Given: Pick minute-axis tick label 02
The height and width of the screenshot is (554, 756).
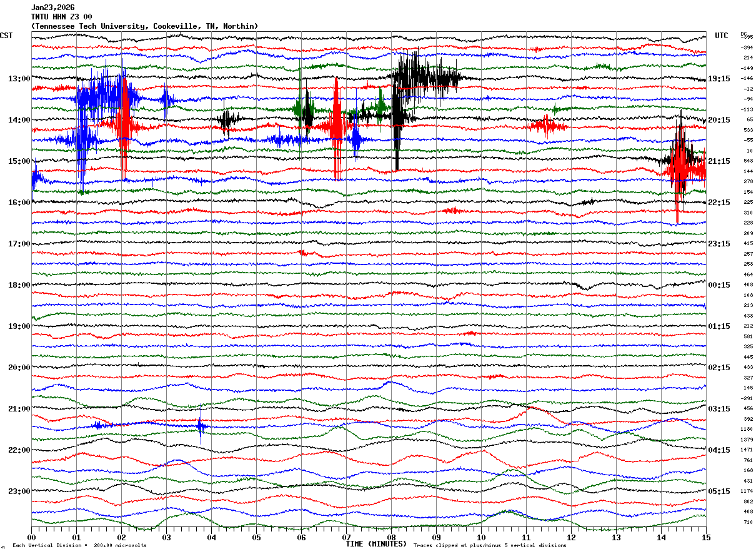Looking at the screenshot, I should point(121,537).
